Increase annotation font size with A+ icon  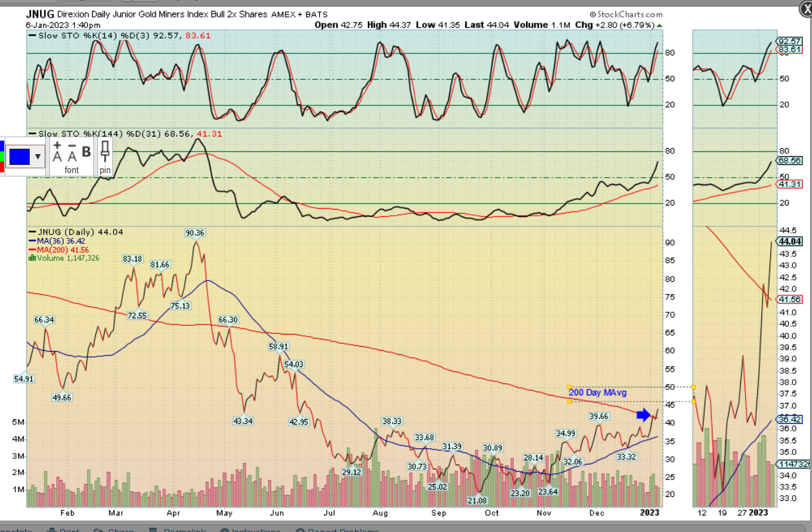pyautogui.click(x=57, y=151)
